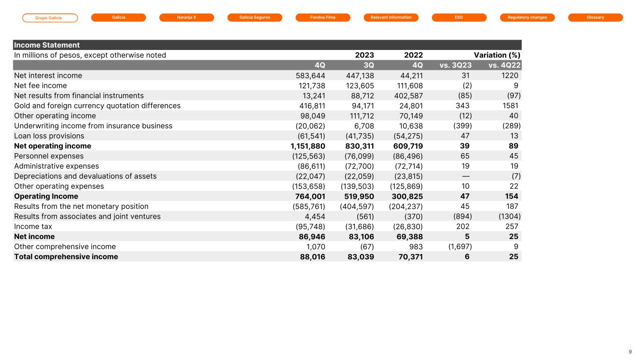Navigate to Relevant information tab
The width and height of the screenshot is (644, 362).
[391, 17]
